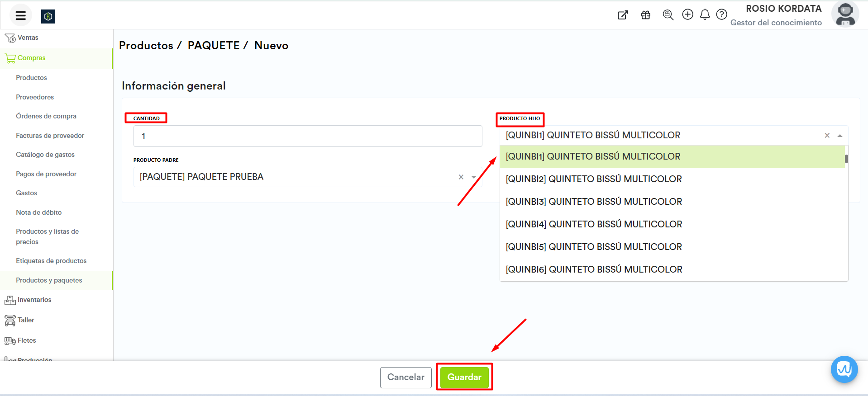Click the user avatar picture

(x=844, y=14)
